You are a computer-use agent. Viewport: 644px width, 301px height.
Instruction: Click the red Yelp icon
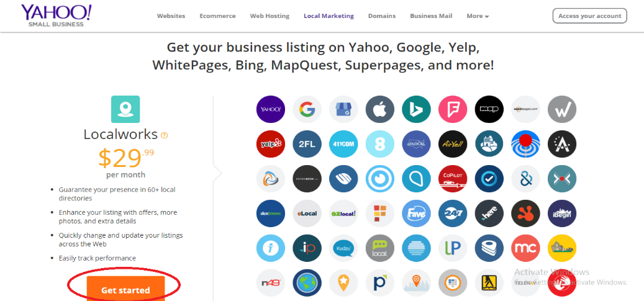click(x=271, y=144)
